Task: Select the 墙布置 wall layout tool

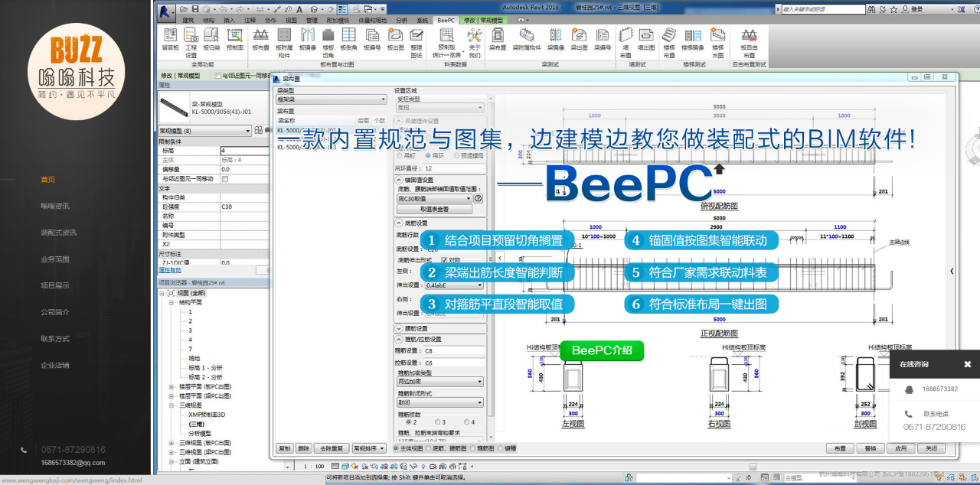Action: tap(626, 43)
